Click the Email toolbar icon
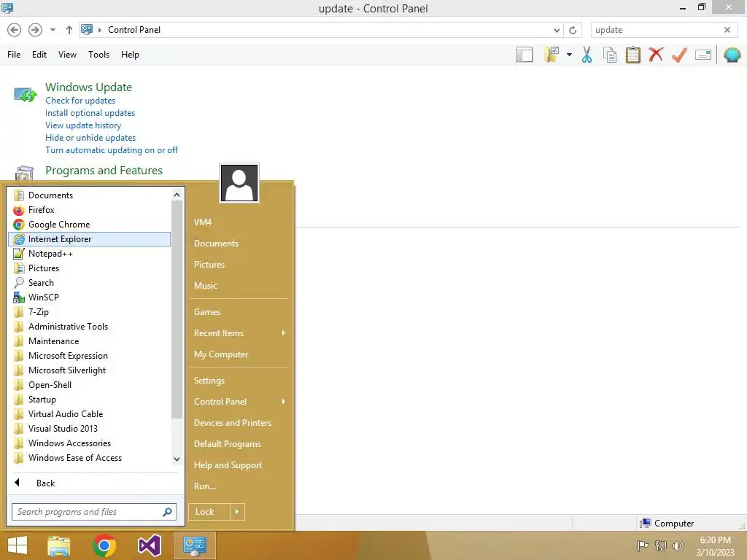 click(703, 55)
